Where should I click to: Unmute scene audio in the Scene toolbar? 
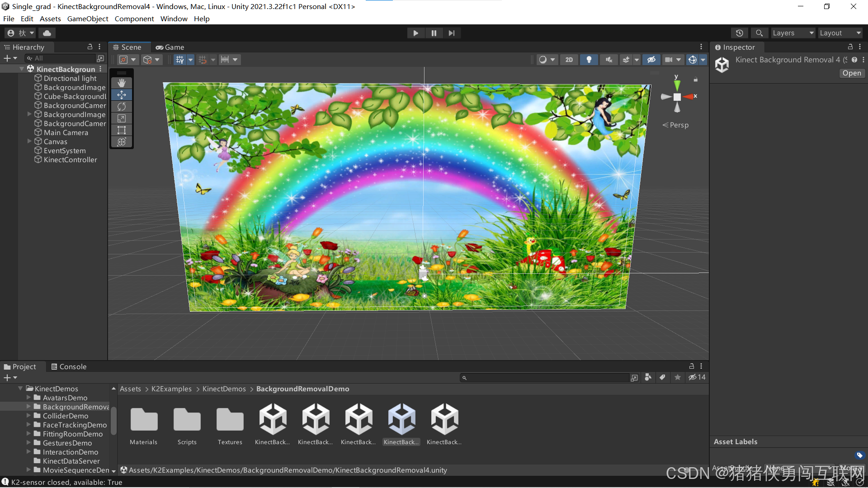tap(609, 59)
